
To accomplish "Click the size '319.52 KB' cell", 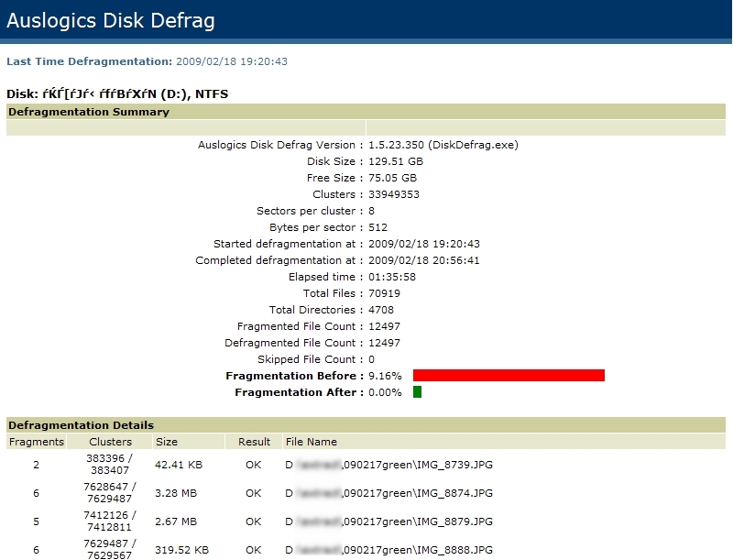I will [x=181, y=550].
